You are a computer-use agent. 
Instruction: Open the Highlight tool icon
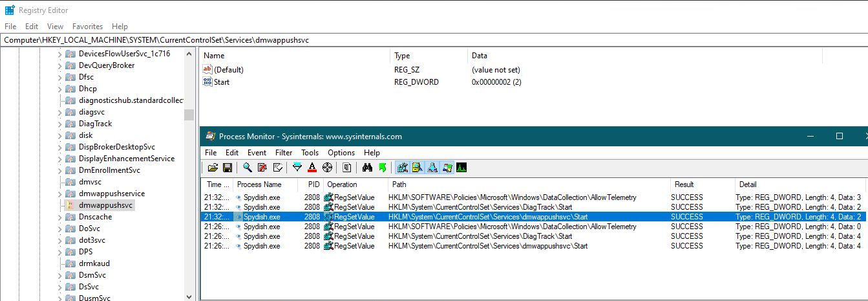[x=312, y=168]
